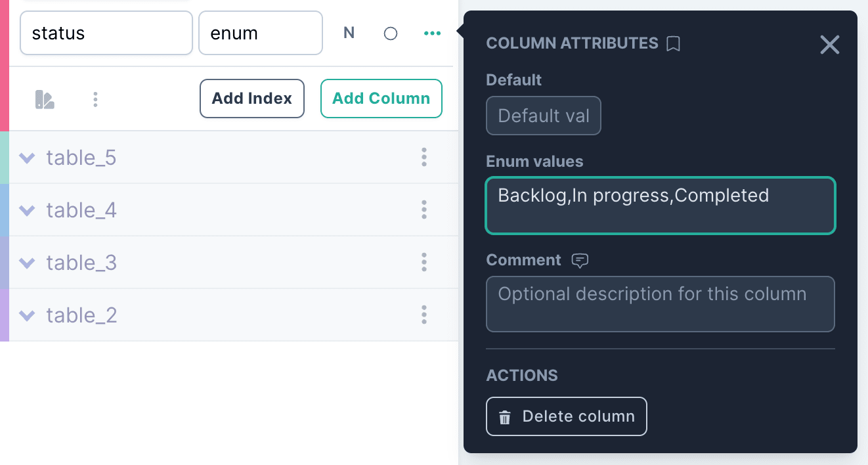Open table options menu beside Add Index
868x465 pixels.
click(96, 99)
